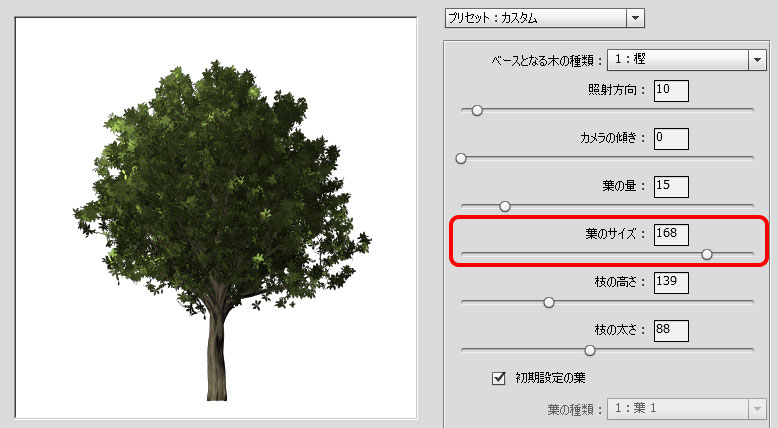Open the disabled 葉の種類 leaf type dropdown
The height and width of the screenshot is (428, 778).
click(x=687, y=409)
